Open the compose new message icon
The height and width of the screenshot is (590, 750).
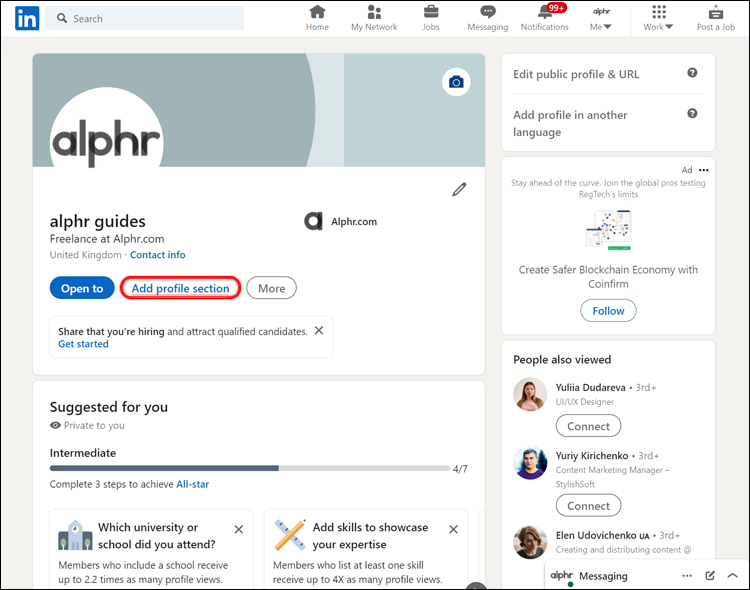(710, 576)
